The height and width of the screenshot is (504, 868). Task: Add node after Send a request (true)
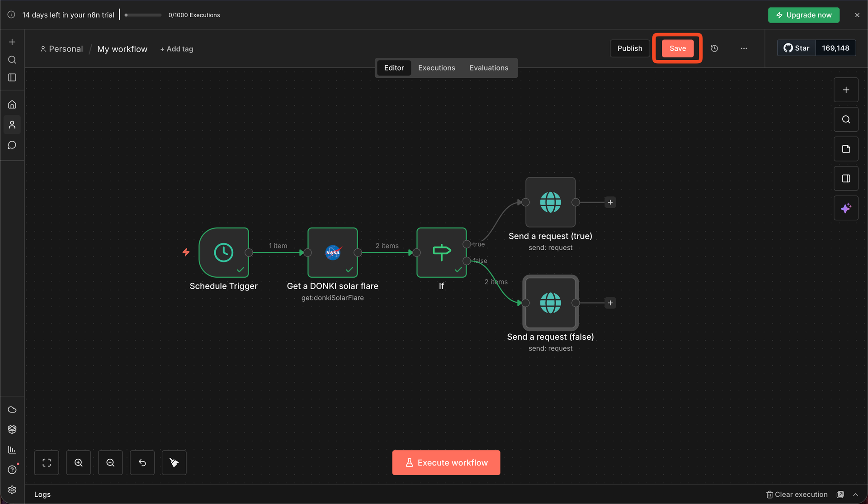(x=610, y=202)
